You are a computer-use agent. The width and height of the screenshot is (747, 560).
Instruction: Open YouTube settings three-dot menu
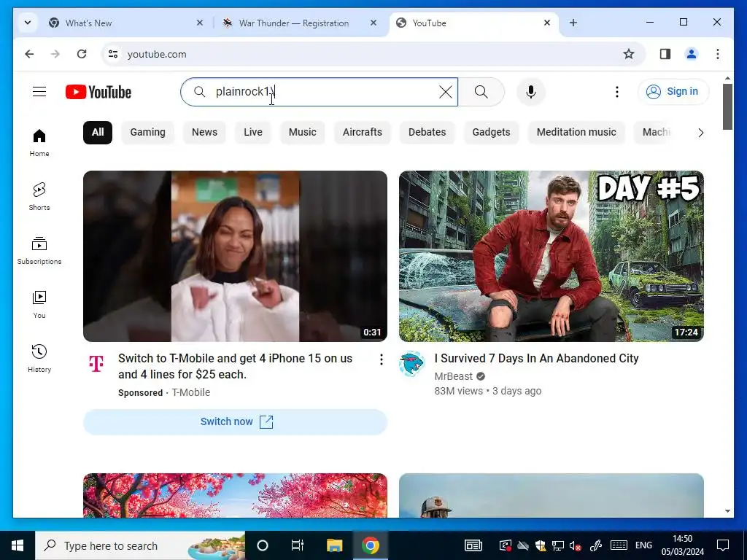[617, 92]
